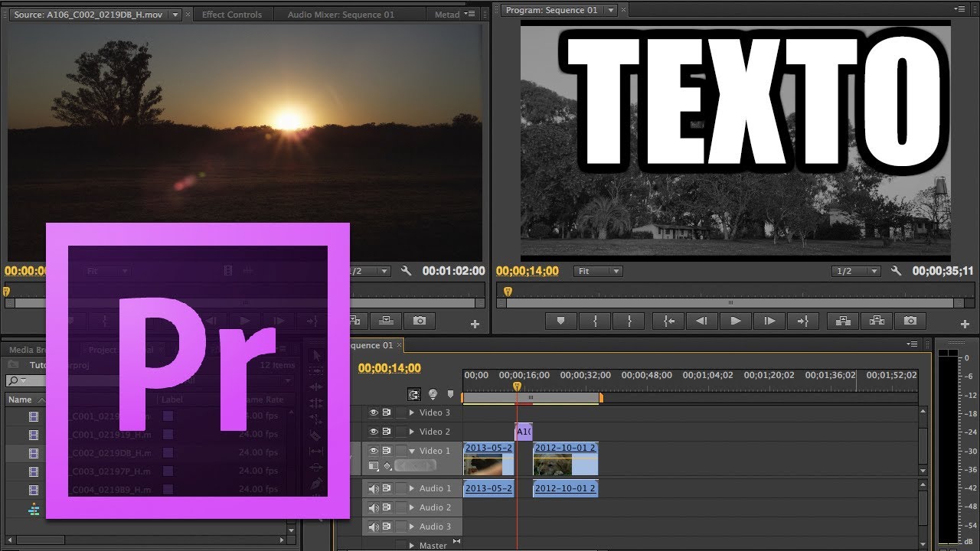Select the Source: A106_C002_0219D8_H.mov tab
Image resolution: width=980 pixels, height=551 pixels.
point(87,14)
